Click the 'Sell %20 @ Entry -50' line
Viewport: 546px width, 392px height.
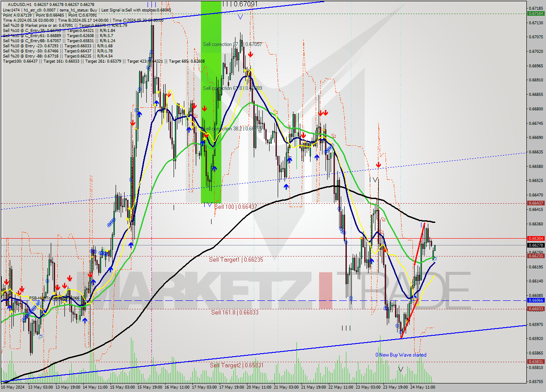58,51
